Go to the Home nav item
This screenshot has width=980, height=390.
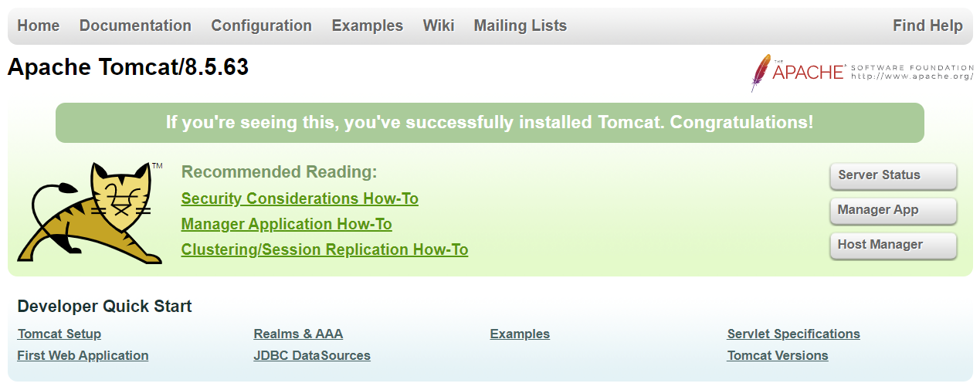39,25
